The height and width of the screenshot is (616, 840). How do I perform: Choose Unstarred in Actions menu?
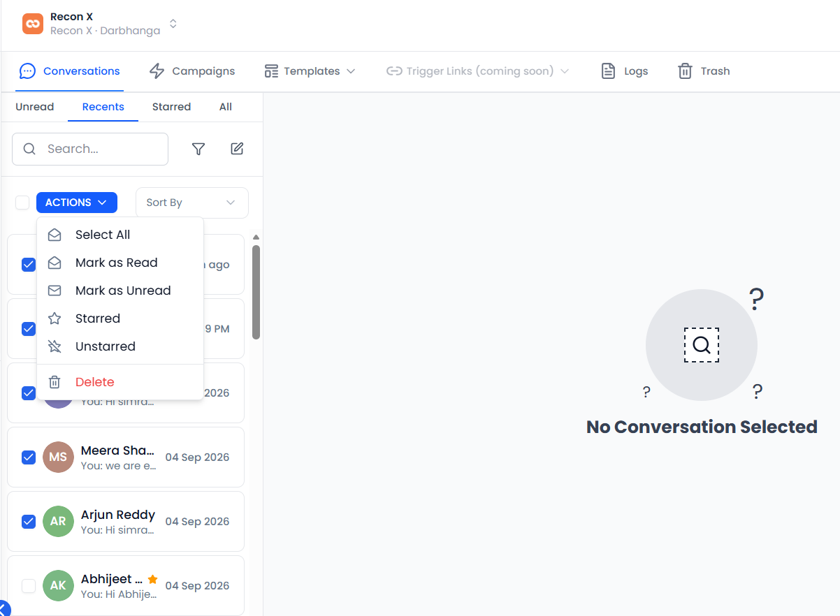120,346
